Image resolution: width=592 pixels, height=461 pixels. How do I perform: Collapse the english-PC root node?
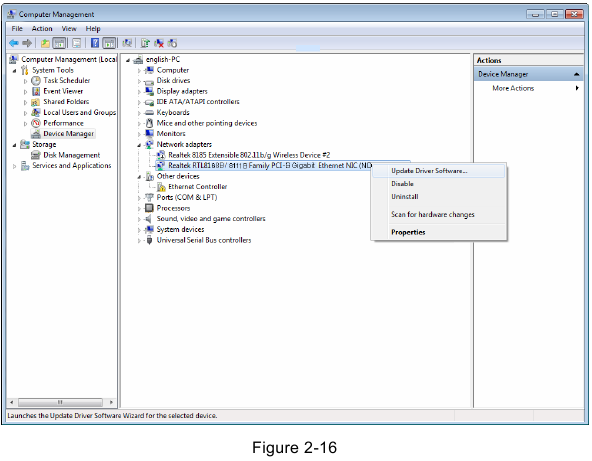[x=128, y=60]
